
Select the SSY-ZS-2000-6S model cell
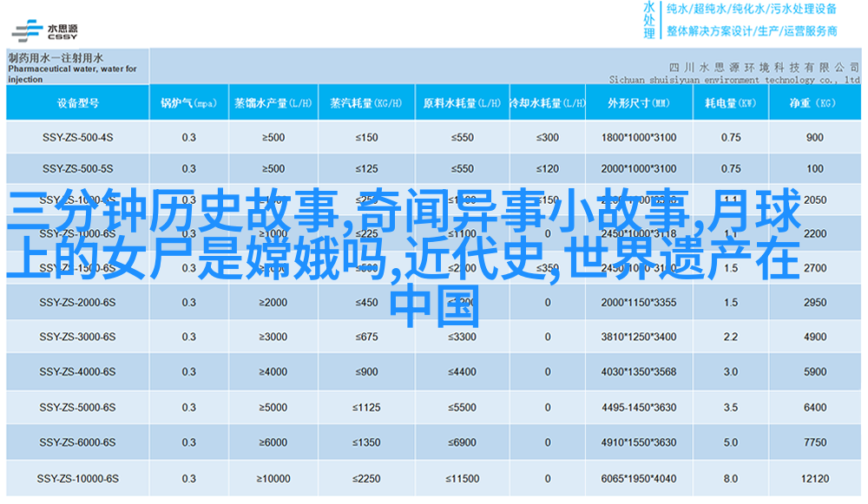pos(77,302)
